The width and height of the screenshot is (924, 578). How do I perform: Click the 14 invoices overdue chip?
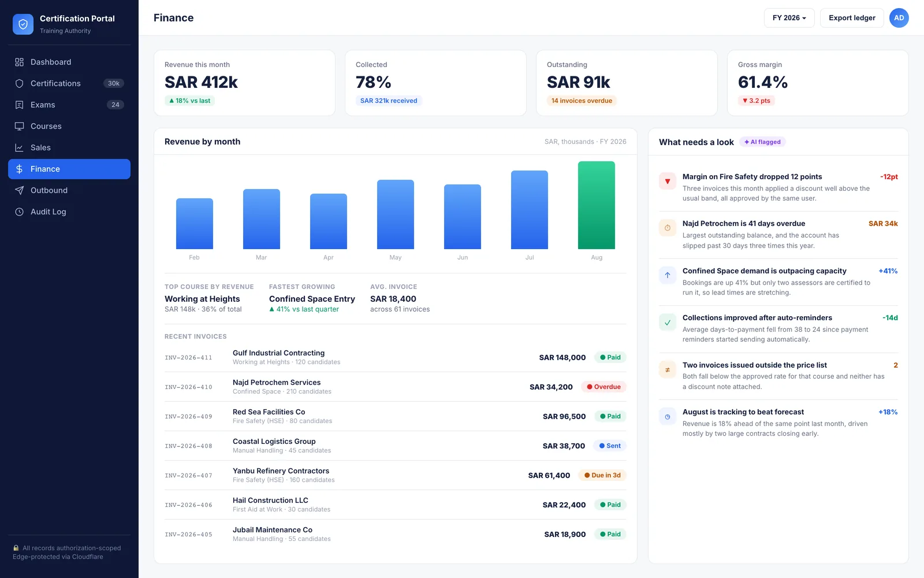pyautogui.click(x=582, y=101)
